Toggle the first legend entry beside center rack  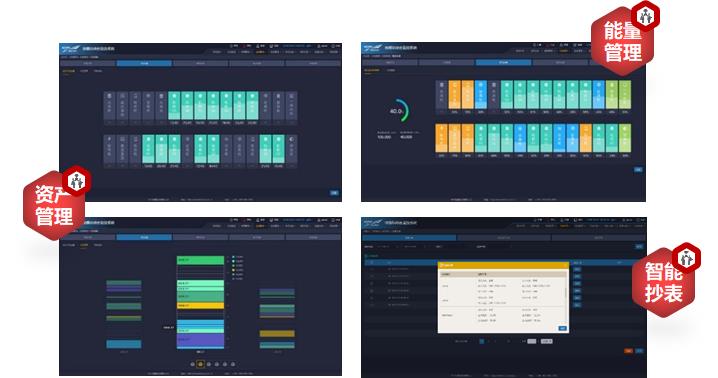tap(238, 257)
